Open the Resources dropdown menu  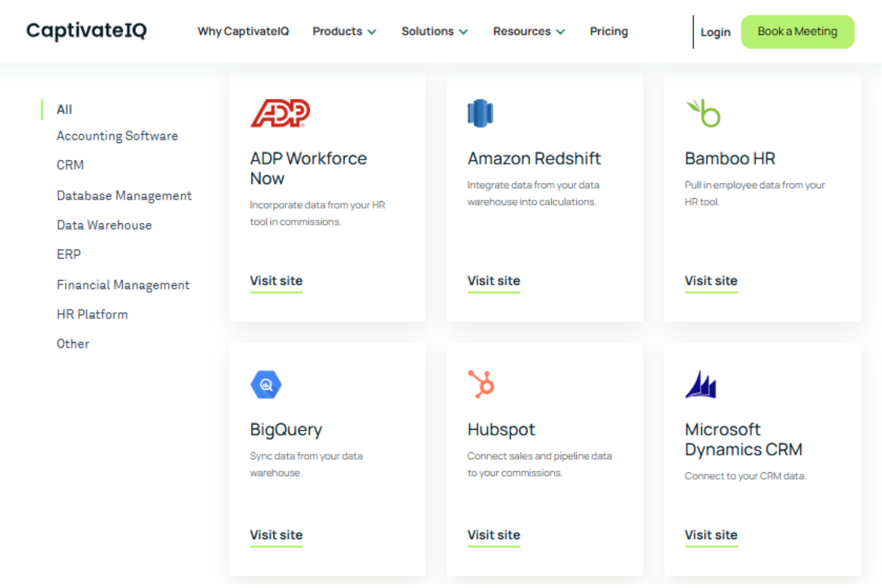click(529, 32)
